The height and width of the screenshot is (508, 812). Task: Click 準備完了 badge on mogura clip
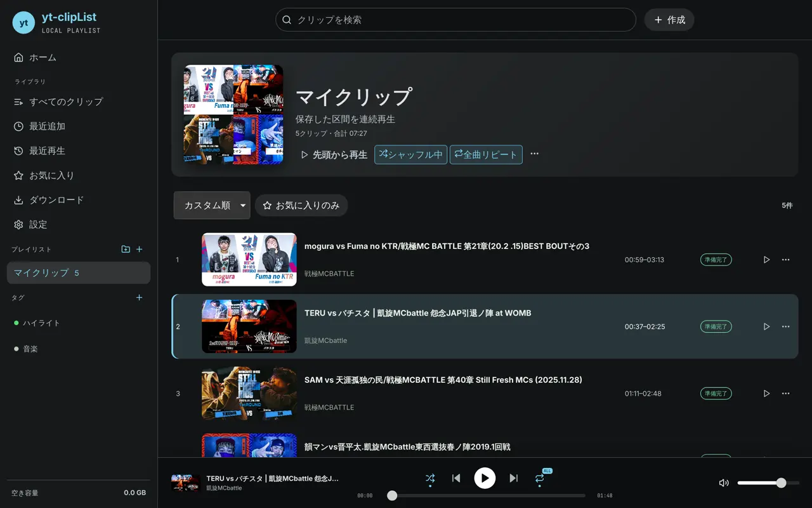pos(716,260)
